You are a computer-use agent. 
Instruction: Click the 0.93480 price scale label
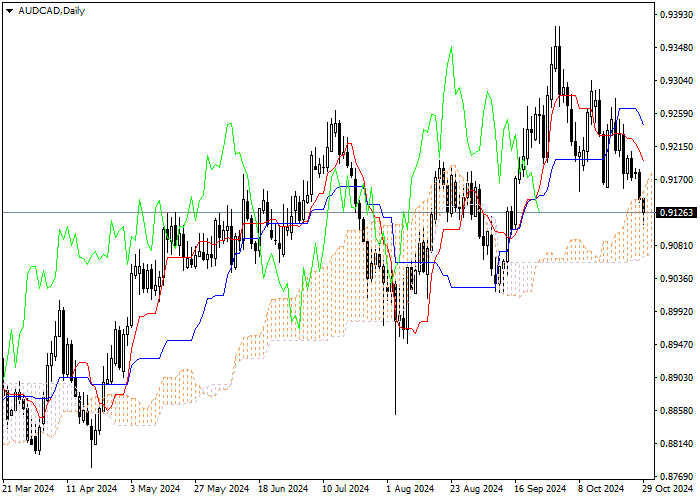(x=677, y=47)
